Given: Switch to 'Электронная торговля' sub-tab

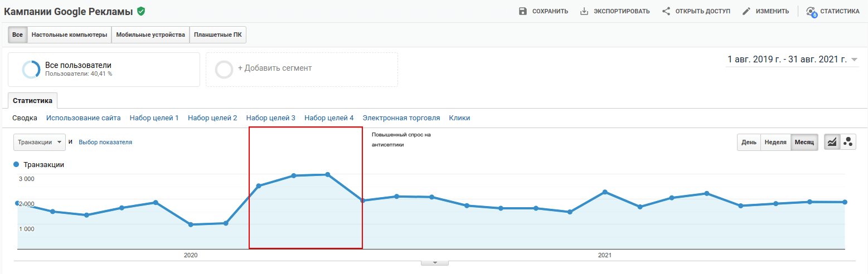Looking at the screenshot, I should click(x=401, y=118).
